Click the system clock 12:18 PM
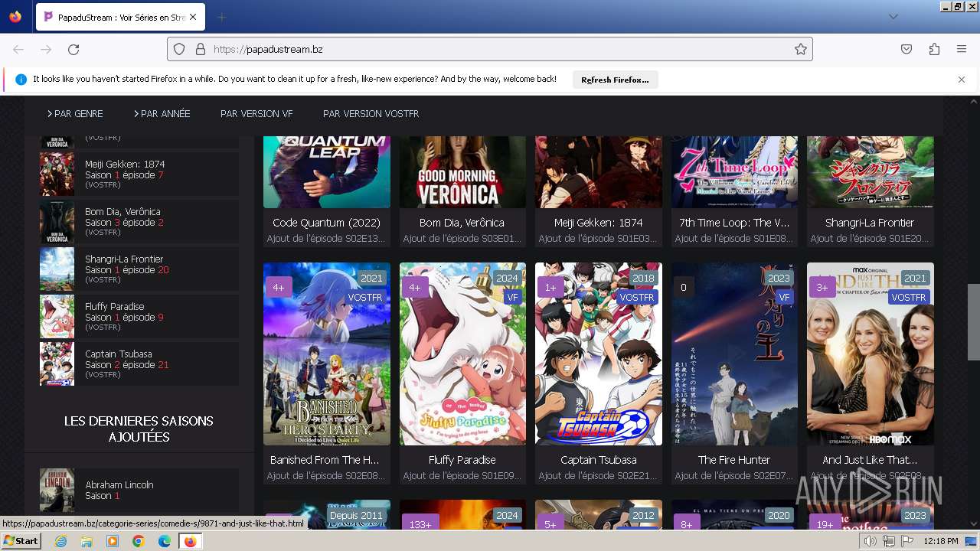This screenshot has height=551, width=980. click(x=941, y=541)
